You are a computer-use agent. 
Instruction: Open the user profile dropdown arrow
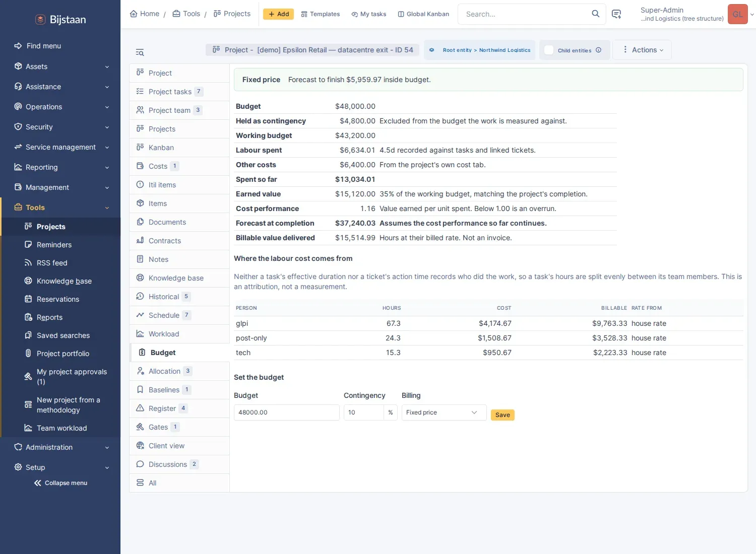[752, 14]
